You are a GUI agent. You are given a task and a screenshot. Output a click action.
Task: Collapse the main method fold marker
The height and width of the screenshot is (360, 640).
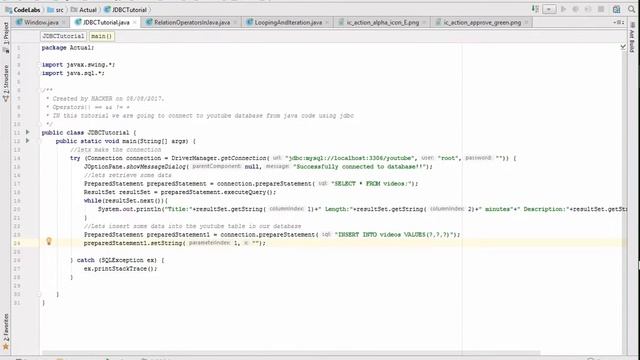[x=40, y=141]
